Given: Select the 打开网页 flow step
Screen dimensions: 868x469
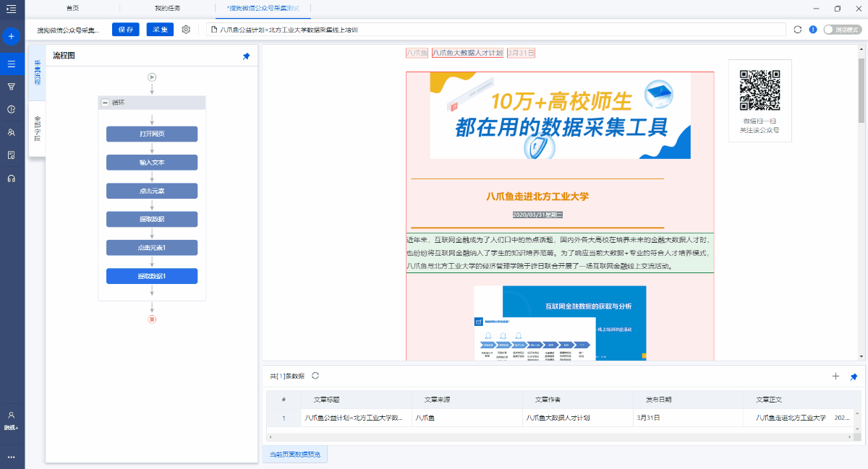Looking at the screenshot, I should click(x=152, y=134).
